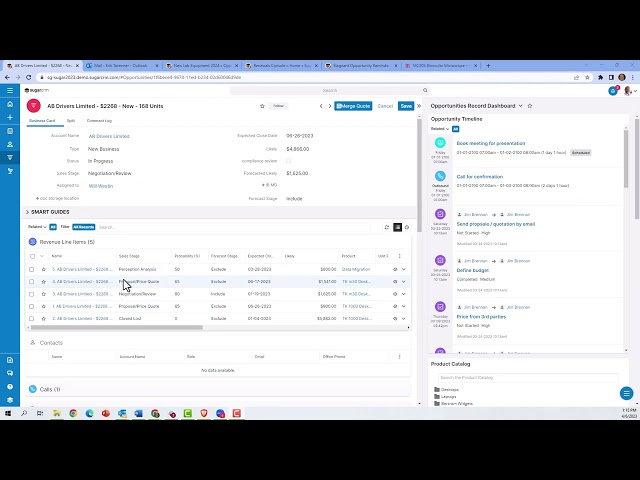This screenshot has height=480, width=640.
Task: Click the subpanel horizontal scrollbar
Action: [117, 327]
